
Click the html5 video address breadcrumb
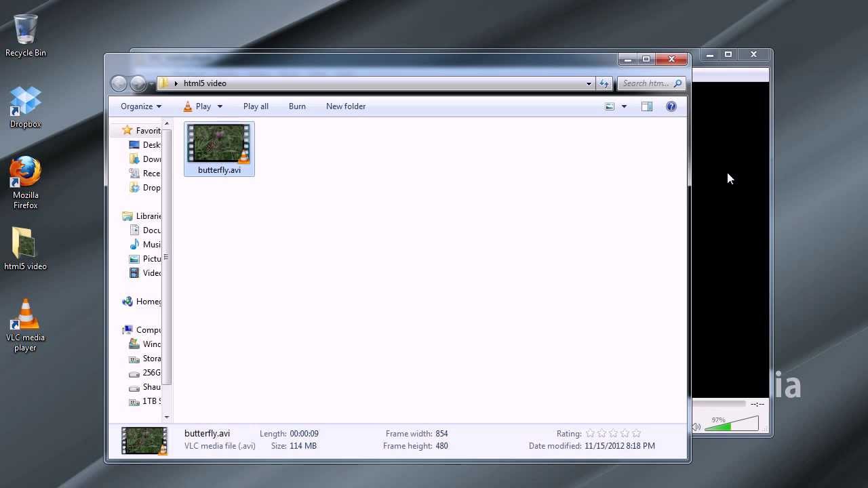(205, 83)
